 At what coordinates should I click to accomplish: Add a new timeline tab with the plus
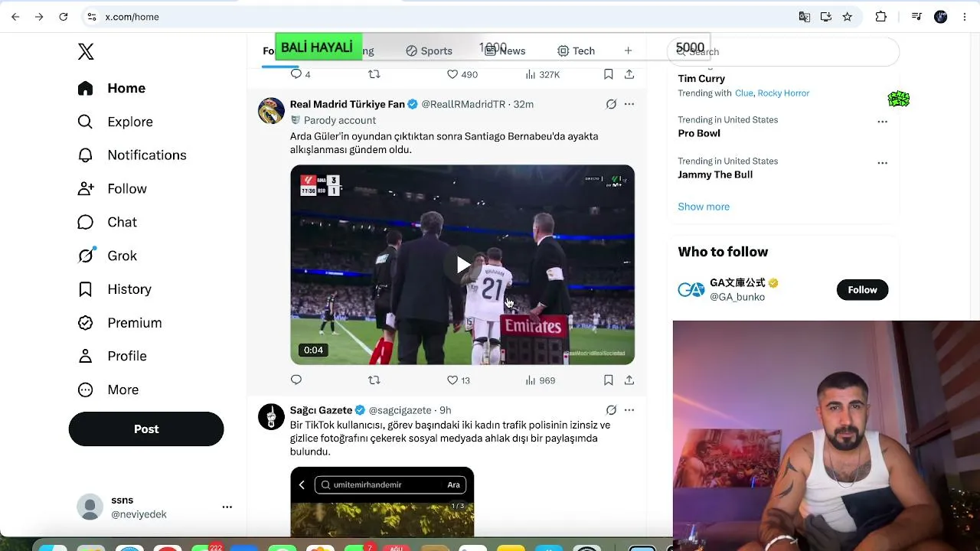[628, 51]
